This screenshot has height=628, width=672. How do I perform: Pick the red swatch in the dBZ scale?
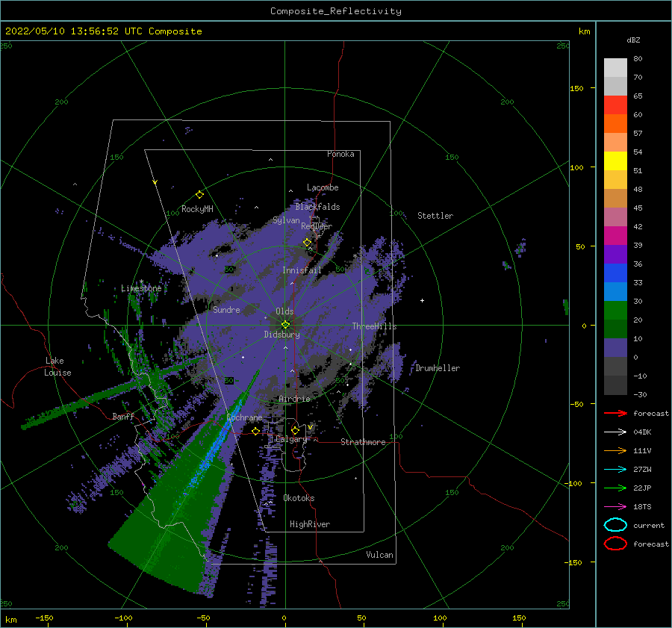click(615, 105)
